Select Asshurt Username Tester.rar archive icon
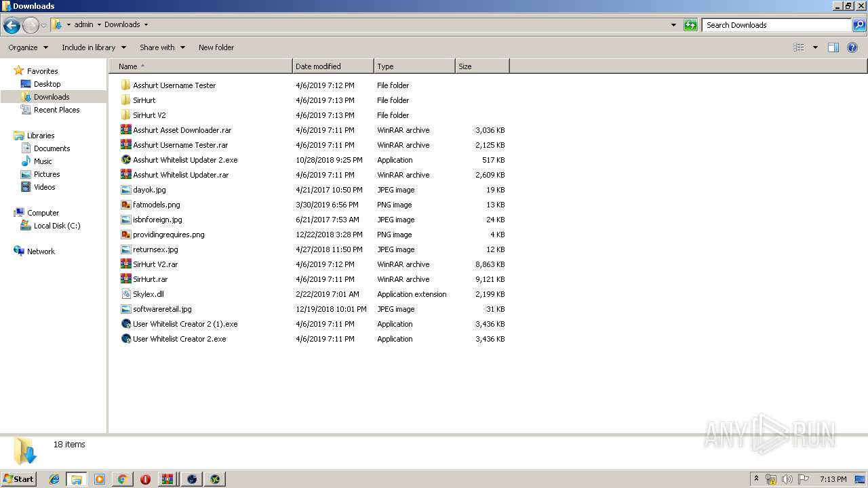This screenshot has height=488, width=868. coord(125,145)
